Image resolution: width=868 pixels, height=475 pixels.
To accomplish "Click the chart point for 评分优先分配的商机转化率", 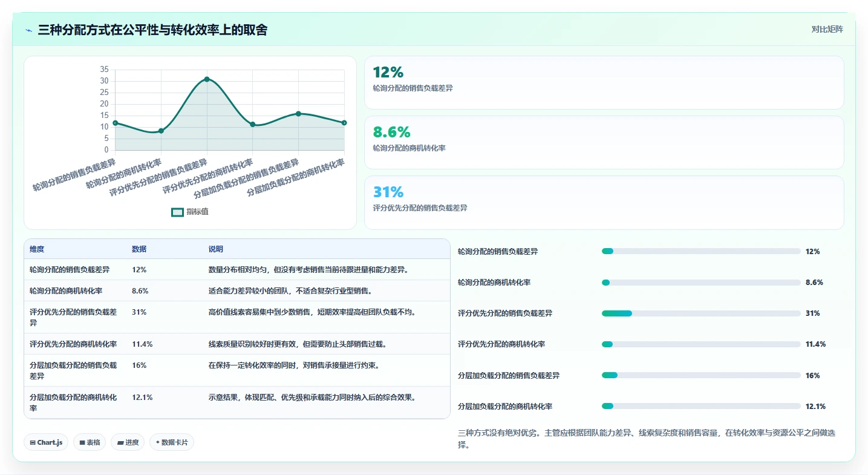I will (x=253, y=124).
